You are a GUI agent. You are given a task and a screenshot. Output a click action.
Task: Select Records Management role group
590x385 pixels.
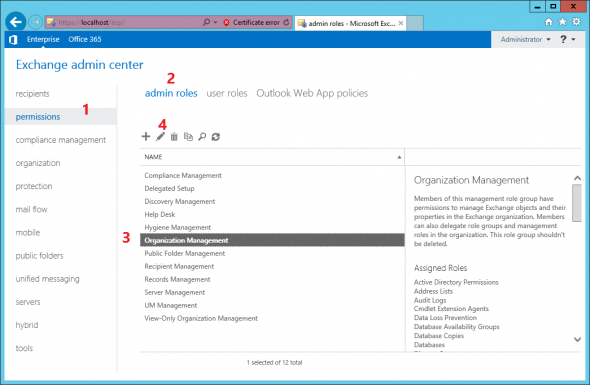pyautogui.click(x=272, y=279)
